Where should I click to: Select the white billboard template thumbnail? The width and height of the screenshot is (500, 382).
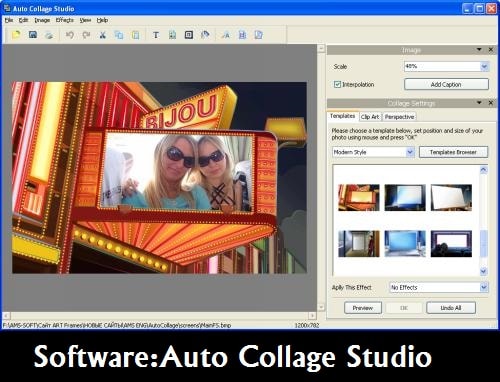(x=451, y=198)
